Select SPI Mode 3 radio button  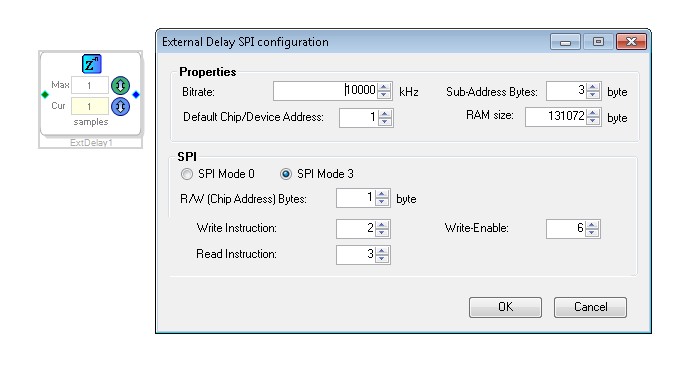coord(286,174)
